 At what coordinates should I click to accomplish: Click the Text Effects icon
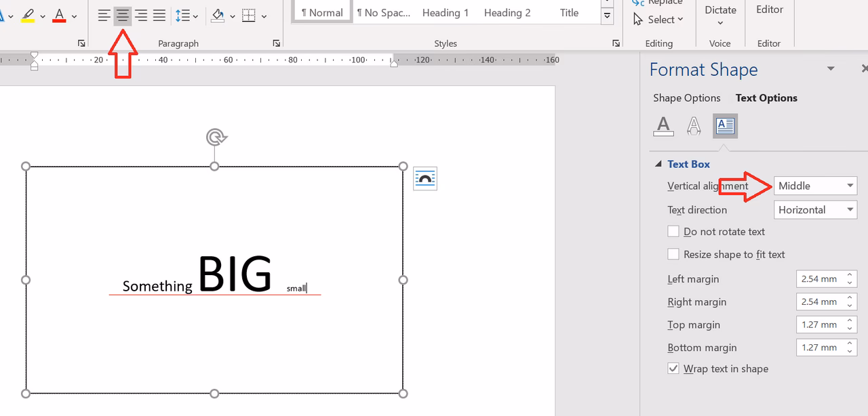(x=694, y=125)
